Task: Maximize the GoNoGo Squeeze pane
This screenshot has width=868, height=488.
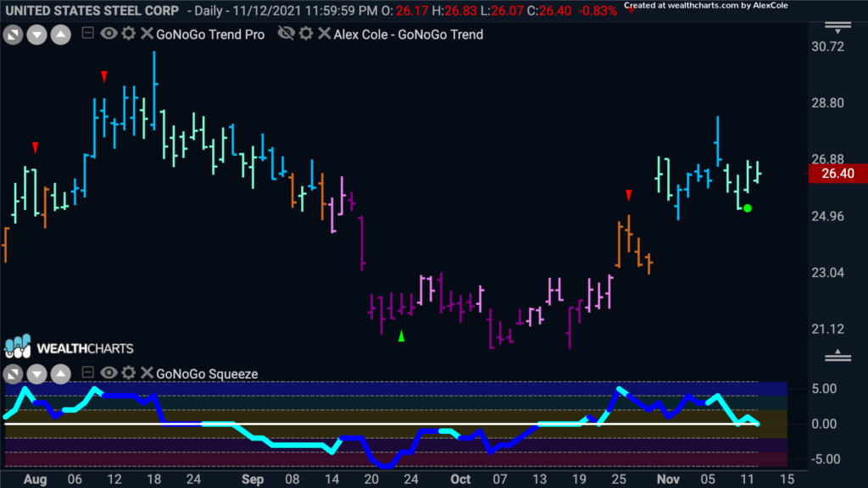Action: click(x=13, y=374)
